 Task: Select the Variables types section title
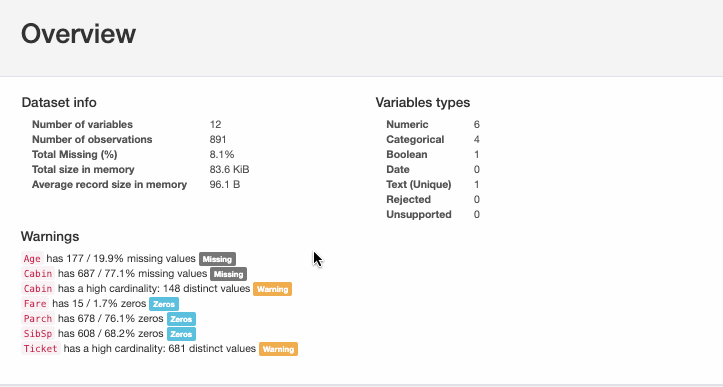(423, 102)
